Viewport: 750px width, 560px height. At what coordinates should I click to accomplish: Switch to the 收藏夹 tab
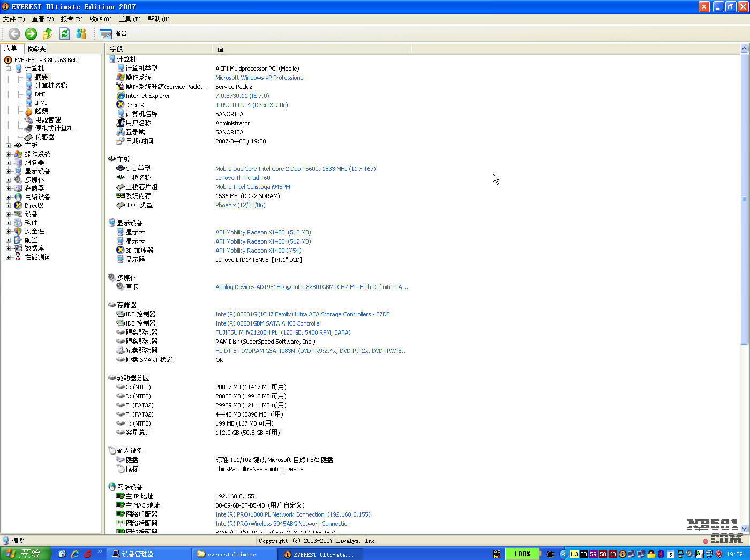pos(36,49)
